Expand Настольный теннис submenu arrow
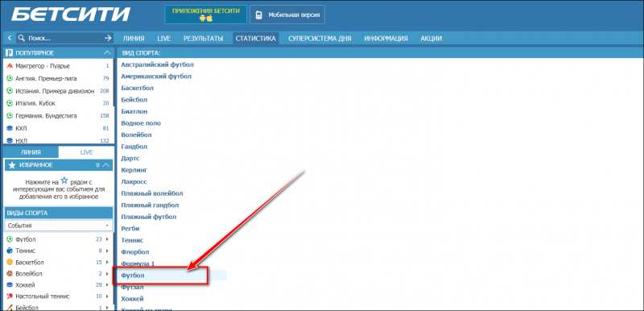Image resolution: width=644 pixels, height=311 pixels. tap(107, 296)
